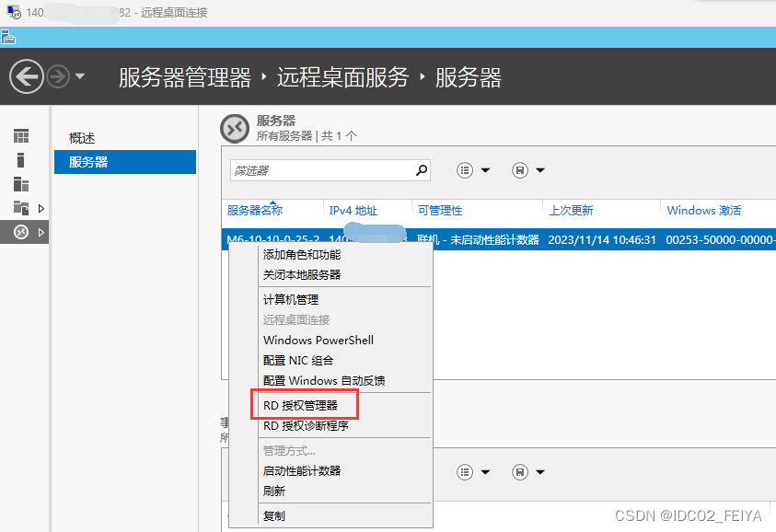This screenshot has width=776, height=532.
Task: Sort by 服务器名称 column header
Action: click(255, 211)
